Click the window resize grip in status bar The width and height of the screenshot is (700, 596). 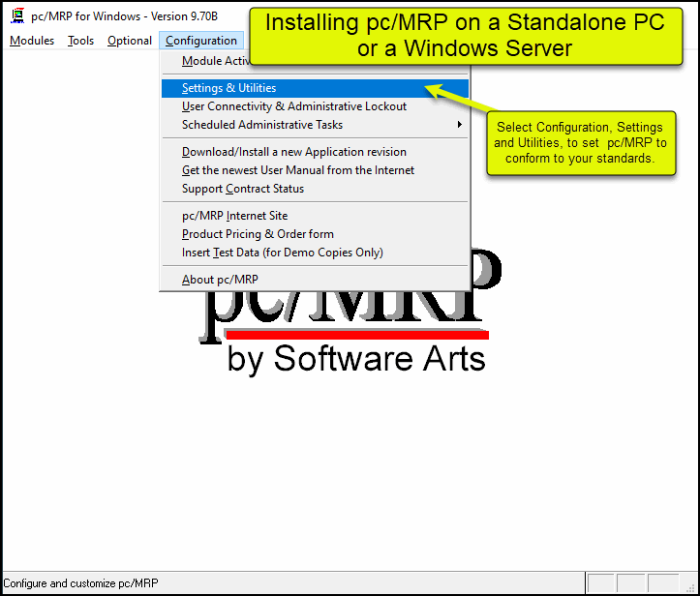pos(690,587)
